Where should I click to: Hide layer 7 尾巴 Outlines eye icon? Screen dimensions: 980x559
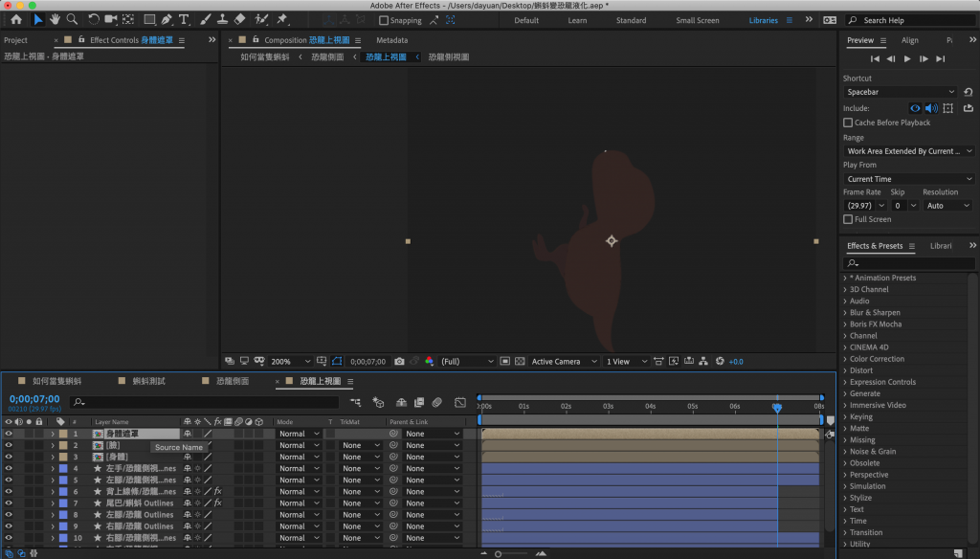pyautogui.click(x=8, y=503)
